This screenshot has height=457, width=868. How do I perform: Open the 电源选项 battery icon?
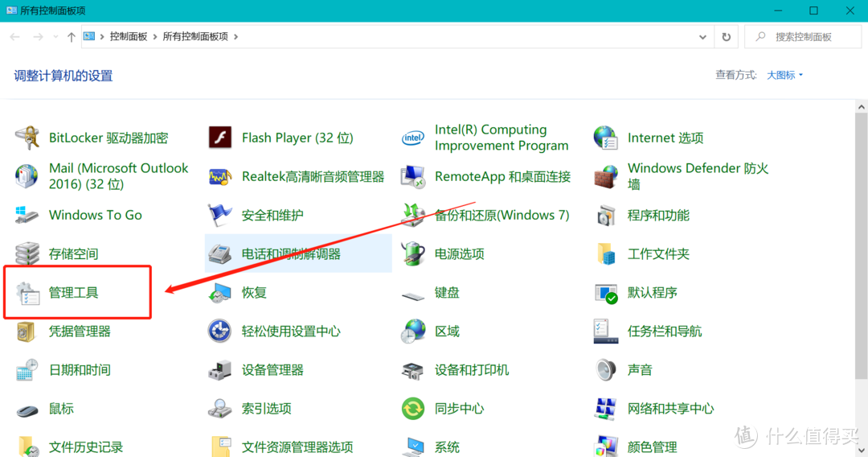click(413, 253)
